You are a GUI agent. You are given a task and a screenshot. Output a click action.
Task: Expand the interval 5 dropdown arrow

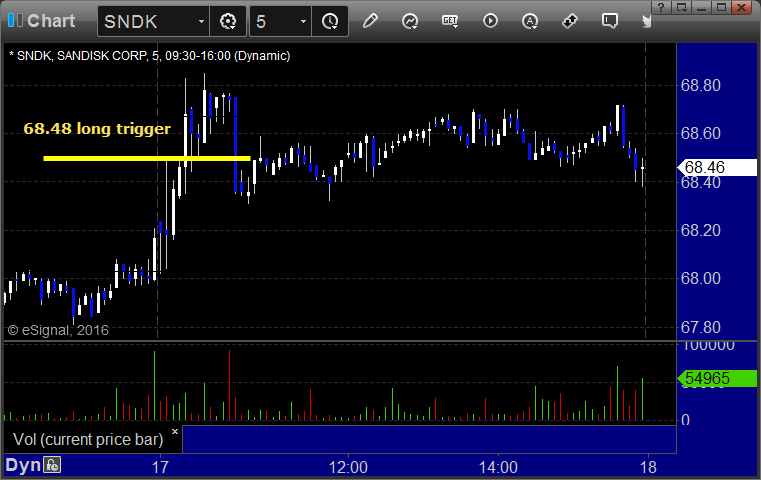point(303,21)
